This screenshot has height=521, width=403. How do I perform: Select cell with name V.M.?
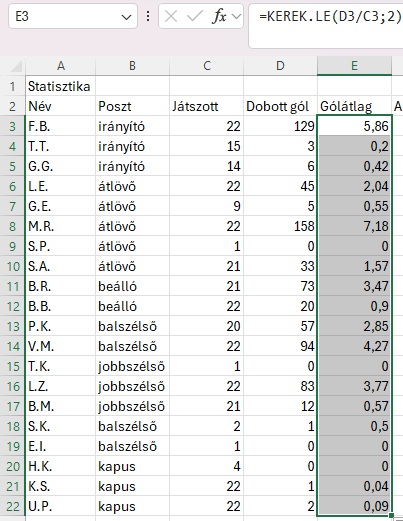tap(61, 346)
